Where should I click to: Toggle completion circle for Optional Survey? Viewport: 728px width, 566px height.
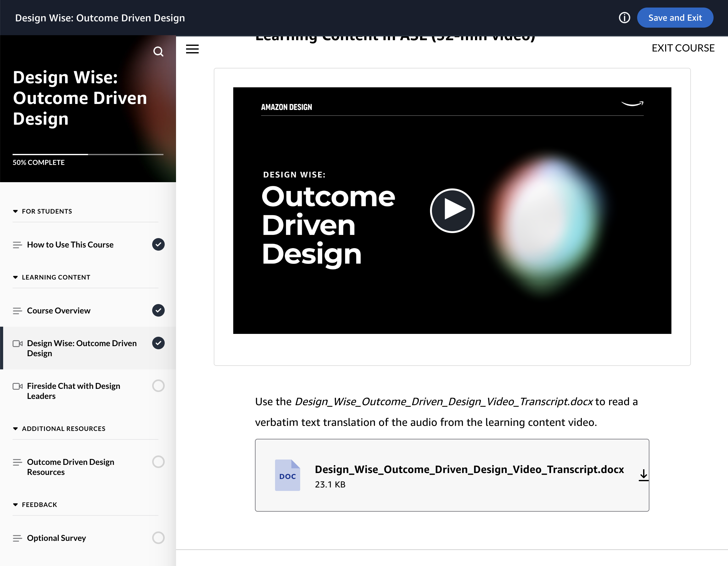(158, 538)
